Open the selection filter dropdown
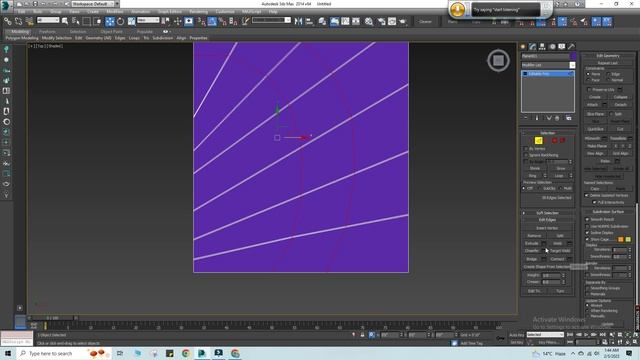Screen dimensions: 640x360 (48, 20)
